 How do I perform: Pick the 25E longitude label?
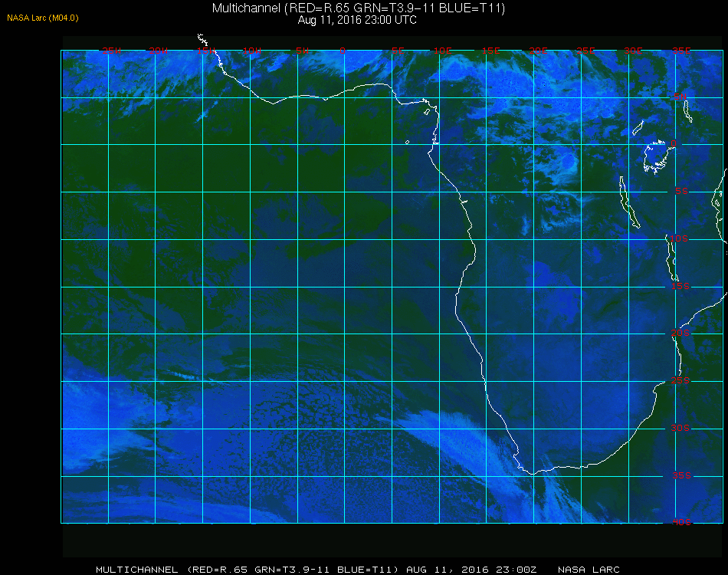click(586, 51)
